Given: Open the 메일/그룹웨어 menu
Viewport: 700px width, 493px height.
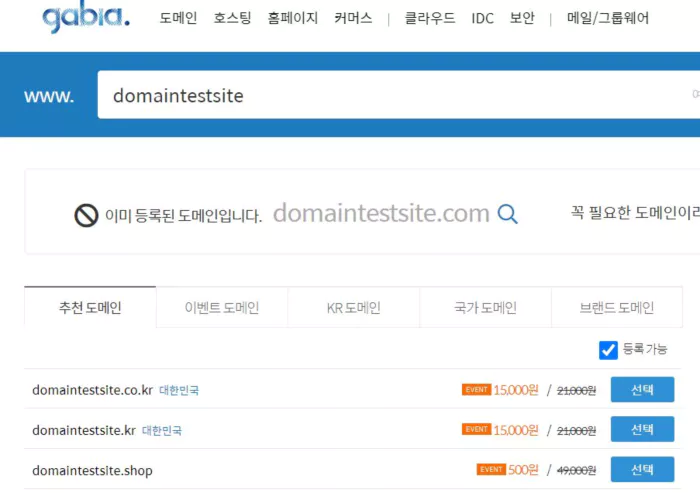Looking at the screenshot, I should pyautogui.click(x=608, y=18).
